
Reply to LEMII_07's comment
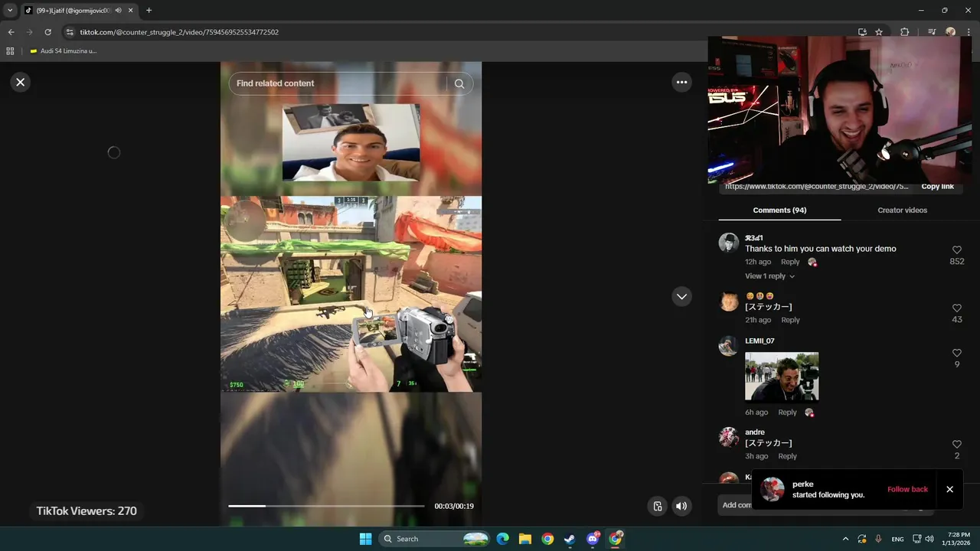[787, 412]
